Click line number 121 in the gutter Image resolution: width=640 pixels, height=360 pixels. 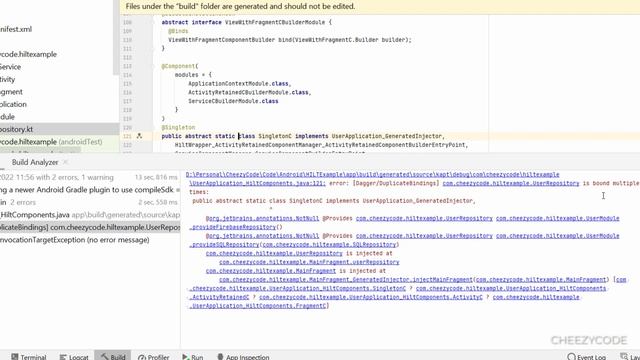pyautogui.click(x=127, y=136)
